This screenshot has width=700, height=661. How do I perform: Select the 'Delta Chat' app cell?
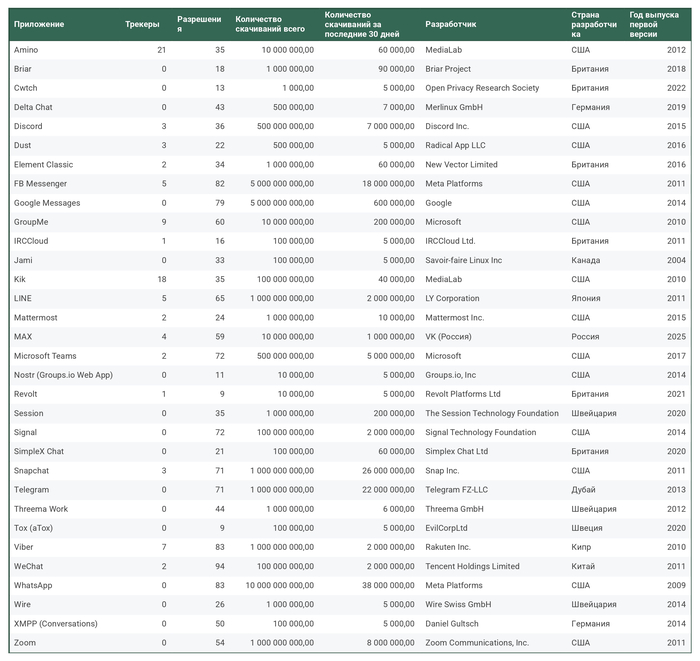tap(33, 107)
